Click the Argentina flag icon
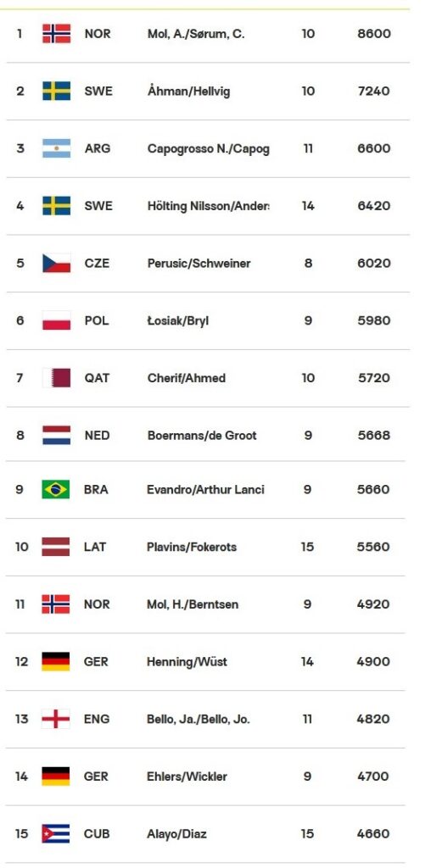The image size is (431, 868). 57,148
